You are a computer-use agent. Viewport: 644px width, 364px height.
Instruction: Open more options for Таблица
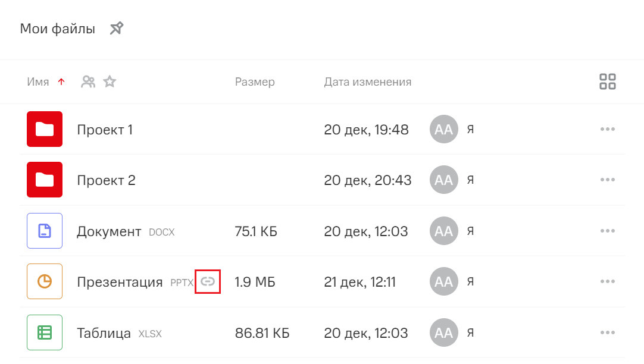tap(607, 332)
